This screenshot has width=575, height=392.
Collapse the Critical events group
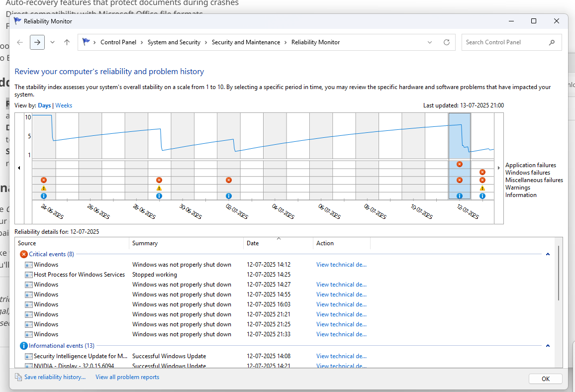click(x=548, y=254)
